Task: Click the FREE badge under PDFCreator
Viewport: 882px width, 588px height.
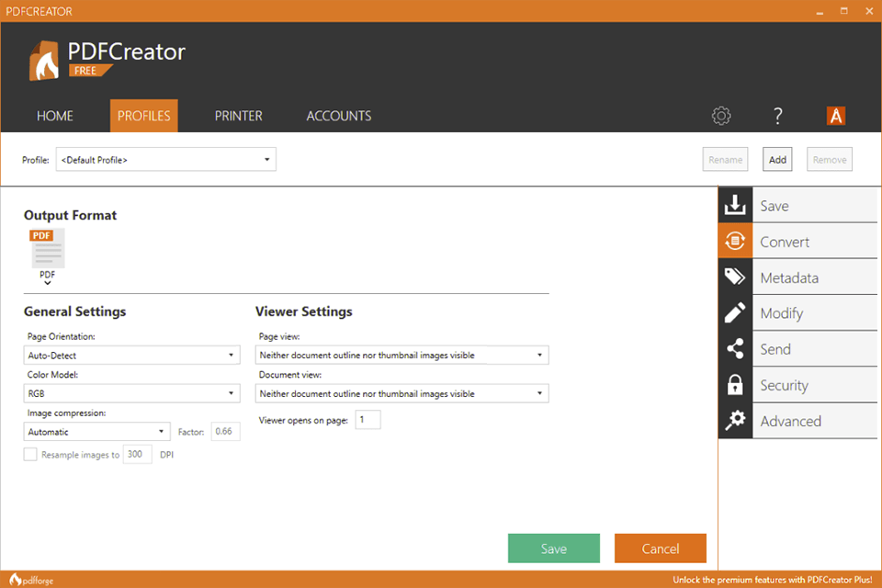Action: coord(90,71)
